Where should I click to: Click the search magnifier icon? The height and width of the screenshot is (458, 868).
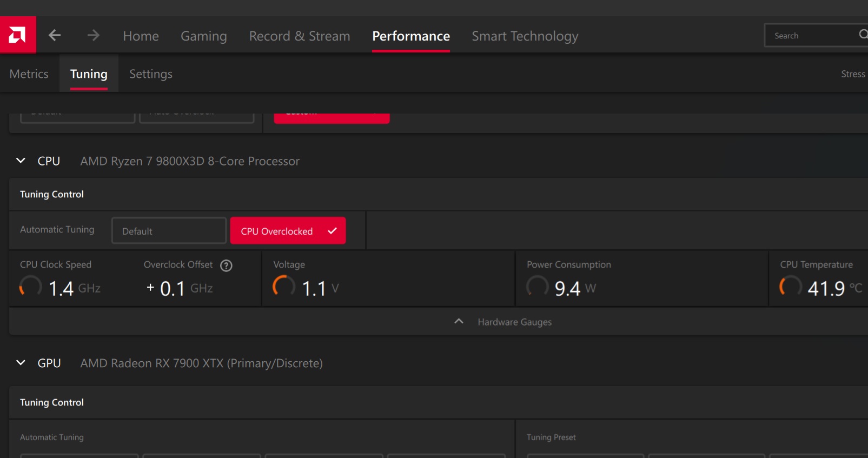click(863, 35)
